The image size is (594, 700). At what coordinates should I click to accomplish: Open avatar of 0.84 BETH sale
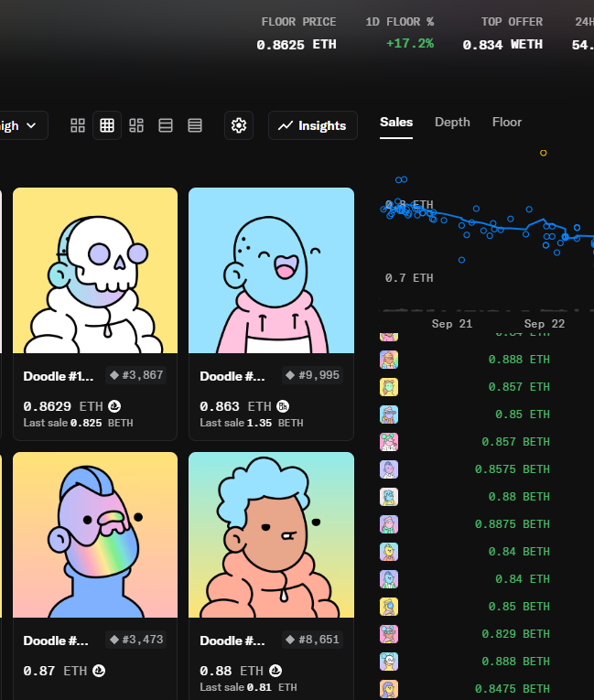coord(389,552)
